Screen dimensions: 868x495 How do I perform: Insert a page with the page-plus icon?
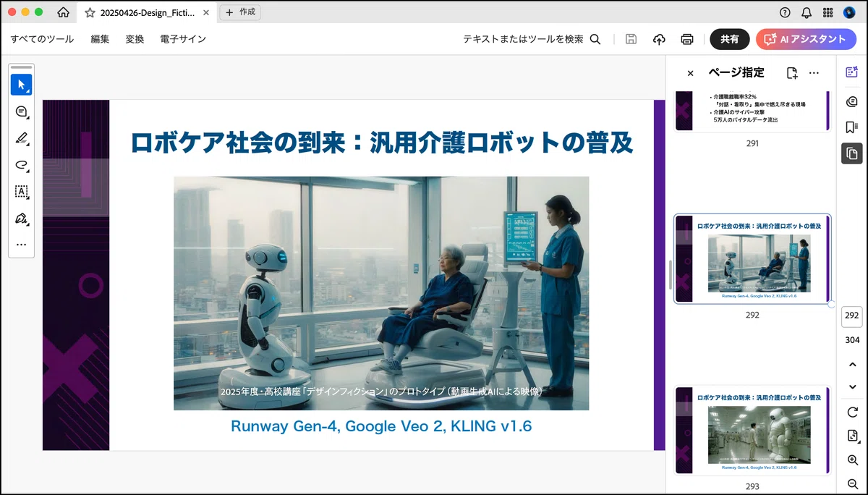(x=792, y=73)
